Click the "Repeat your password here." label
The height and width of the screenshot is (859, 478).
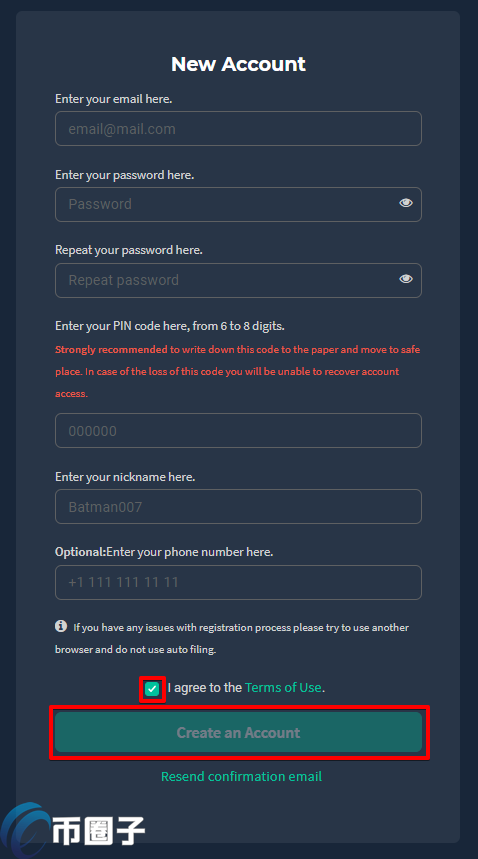click(129, 250)
